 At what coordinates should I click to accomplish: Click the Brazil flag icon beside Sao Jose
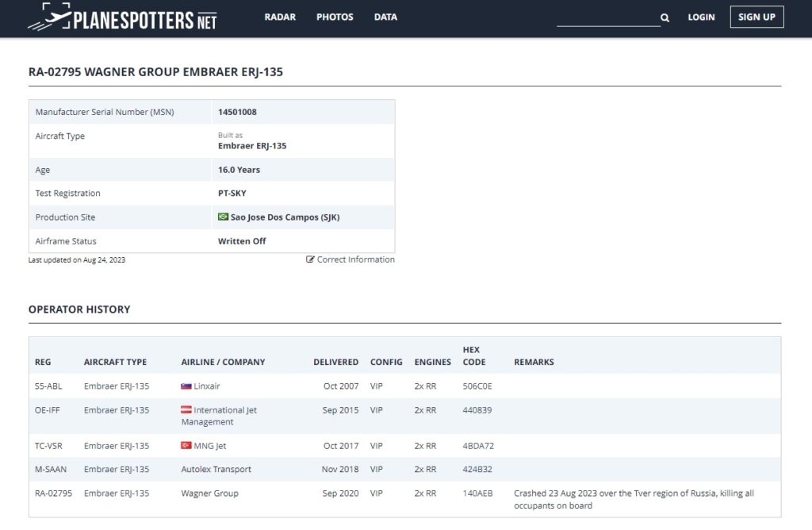coord(224,217)
